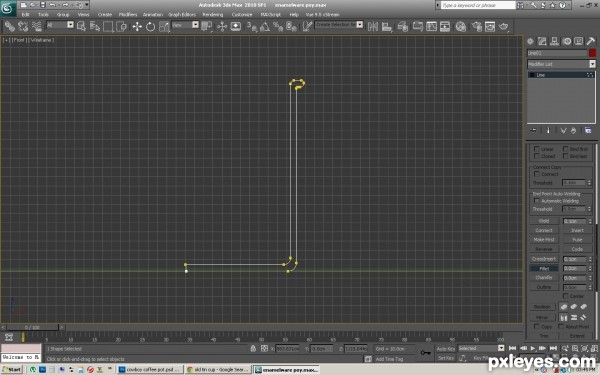Open the Select by Name dialog icon
This screenshot has height=375, width=600.
95,26
